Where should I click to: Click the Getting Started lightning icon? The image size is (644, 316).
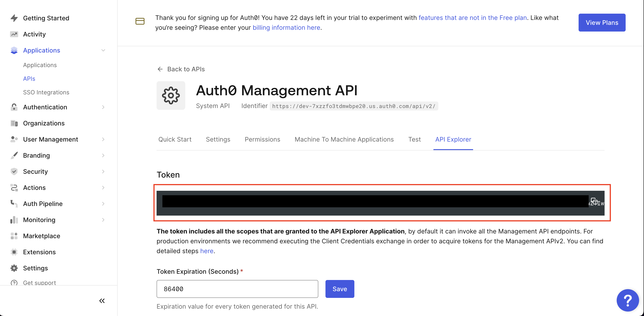(14, 18)
